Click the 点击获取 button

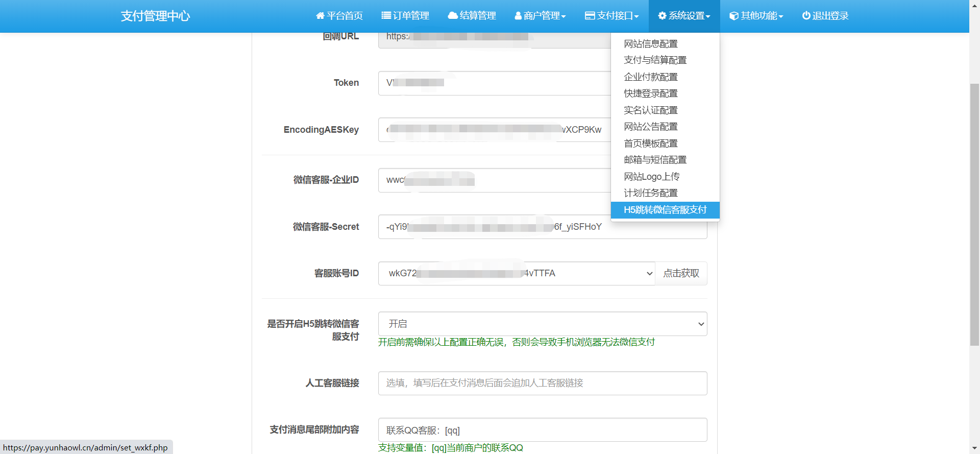[681, 273]
